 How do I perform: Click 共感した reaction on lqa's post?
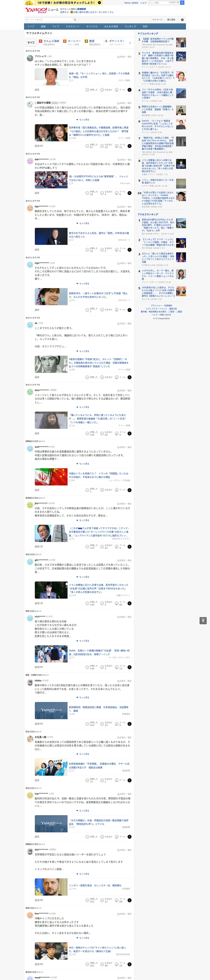[92, 250]
